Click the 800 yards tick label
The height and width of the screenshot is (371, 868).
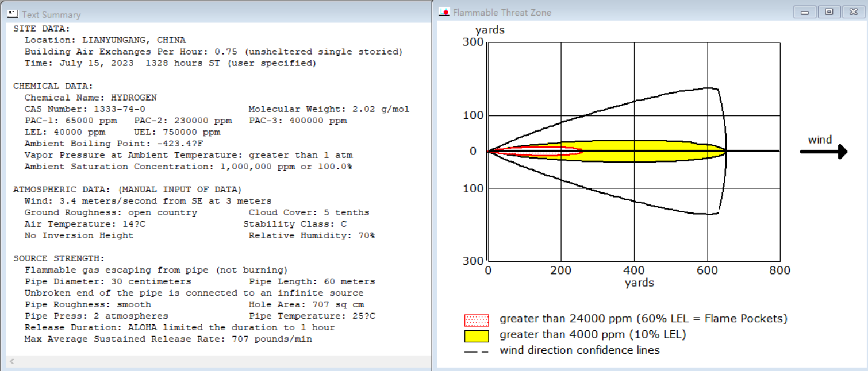(780, 270)
